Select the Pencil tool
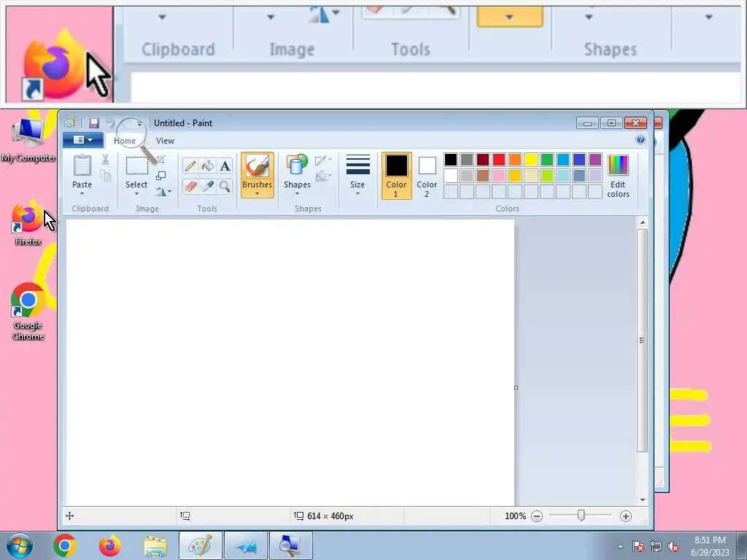Screen dimensions: 747x560 point(190,166)
